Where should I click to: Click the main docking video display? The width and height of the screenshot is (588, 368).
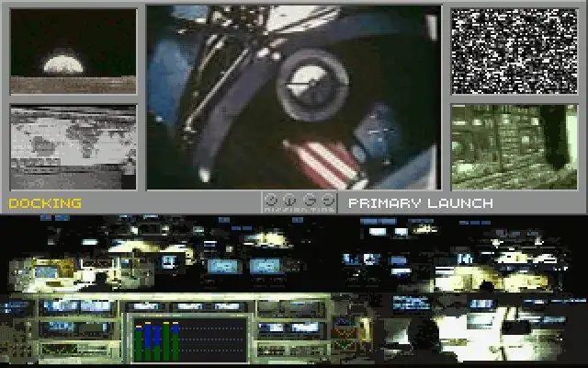click(x=294, y=97)
